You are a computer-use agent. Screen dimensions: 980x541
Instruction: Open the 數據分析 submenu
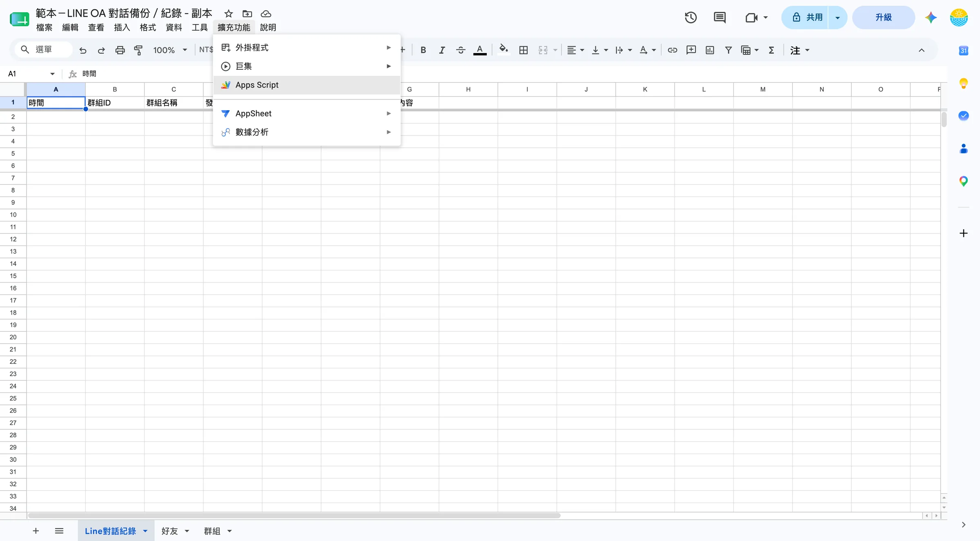pyautogui.click(x=306, y=132)
